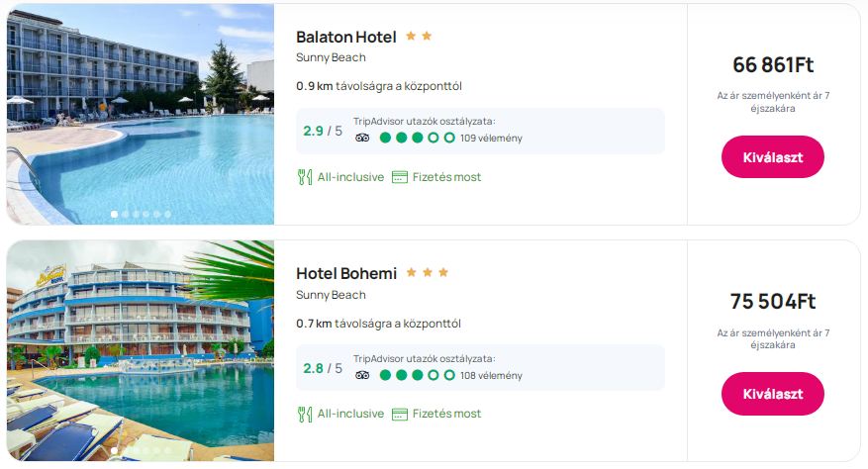Click the gold star rating beside Balaton Hotel
The height and width of the screenshot is (469, 868).
(419, 37)
